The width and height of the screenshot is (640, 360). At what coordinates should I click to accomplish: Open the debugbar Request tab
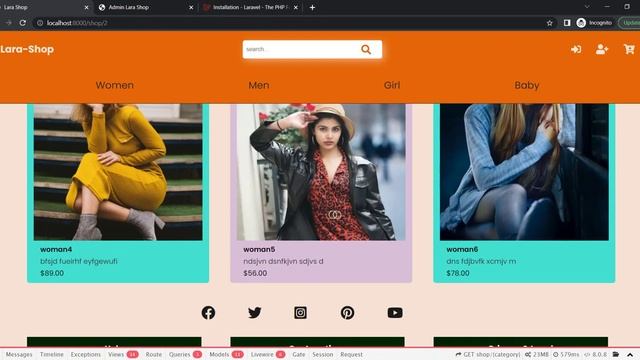click(x=351, y=354)
